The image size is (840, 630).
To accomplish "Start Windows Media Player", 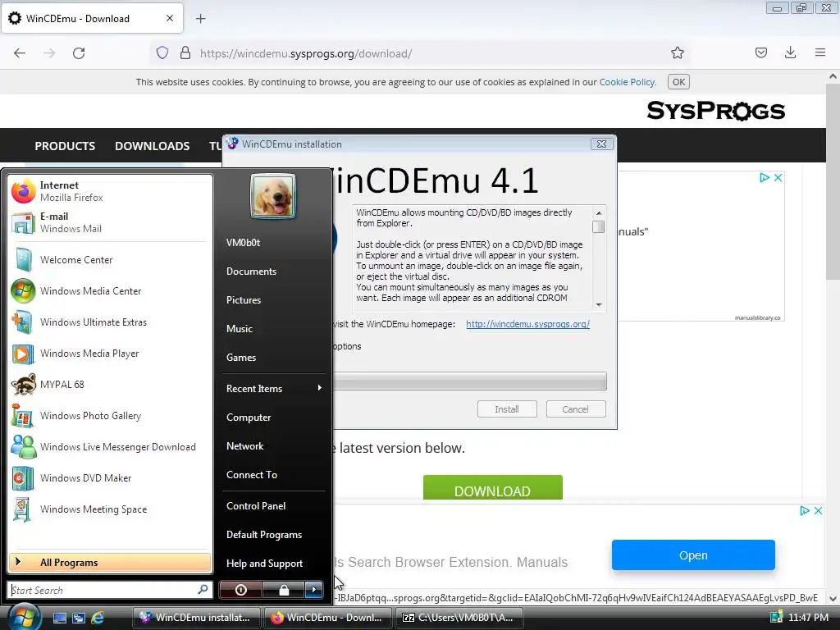I will (x=110, y=354).
